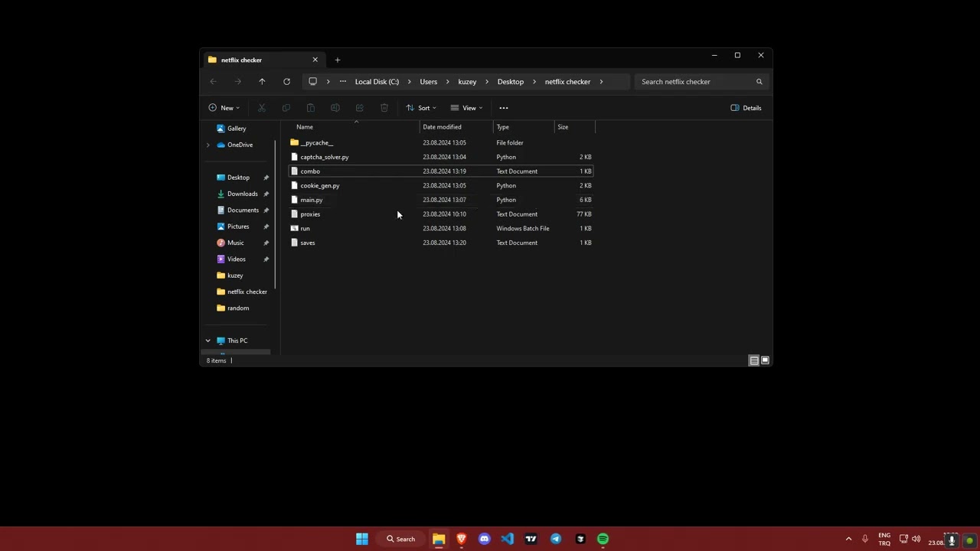Image resolution: width=980 pixels, height=551 pixels.
Task: Click the search magnifier icon
Action: coord(759,82)
